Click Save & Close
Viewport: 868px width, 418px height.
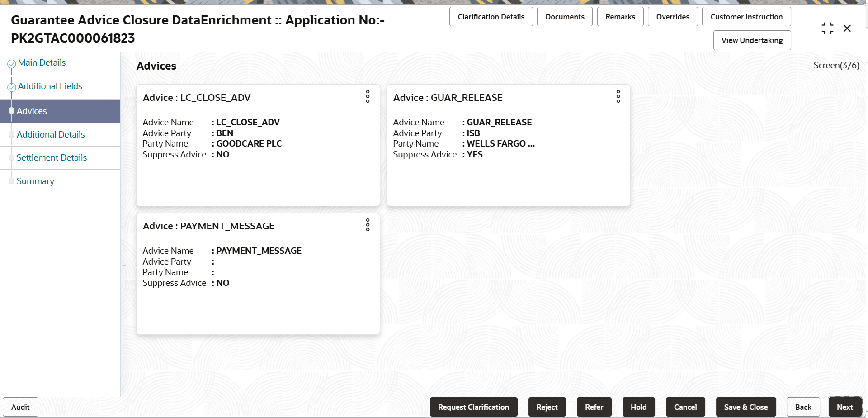(746, 407)
